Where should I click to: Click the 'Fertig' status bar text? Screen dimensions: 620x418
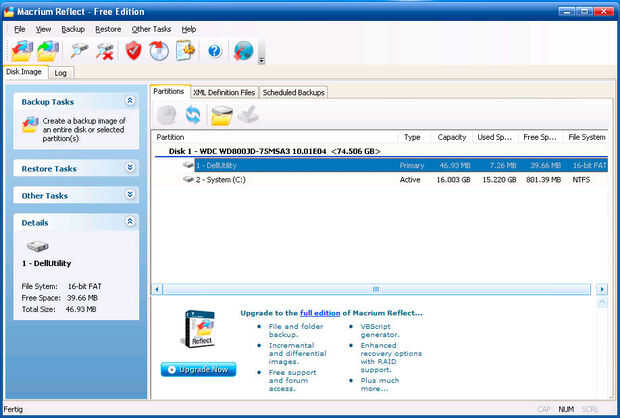tap(13, 409)
